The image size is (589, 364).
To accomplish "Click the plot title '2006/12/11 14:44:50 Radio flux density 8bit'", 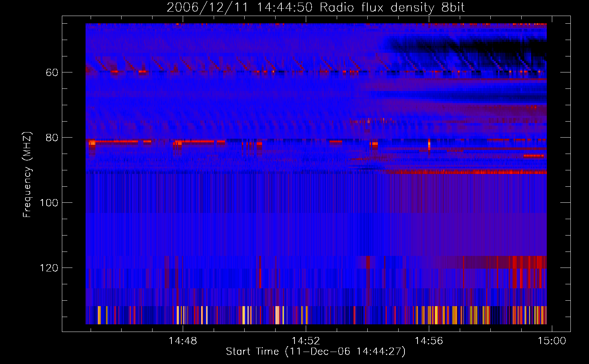I will pyautogui.click(x=316, y=7).
